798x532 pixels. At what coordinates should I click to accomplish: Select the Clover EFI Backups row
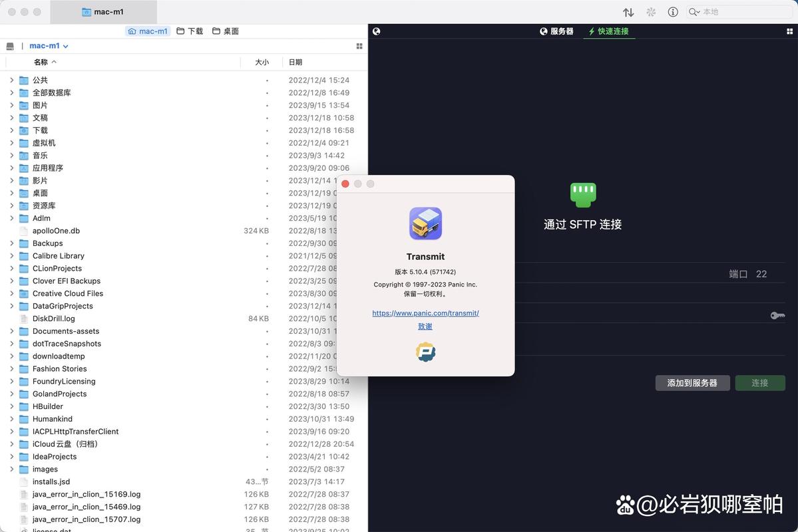click(183, 281)
